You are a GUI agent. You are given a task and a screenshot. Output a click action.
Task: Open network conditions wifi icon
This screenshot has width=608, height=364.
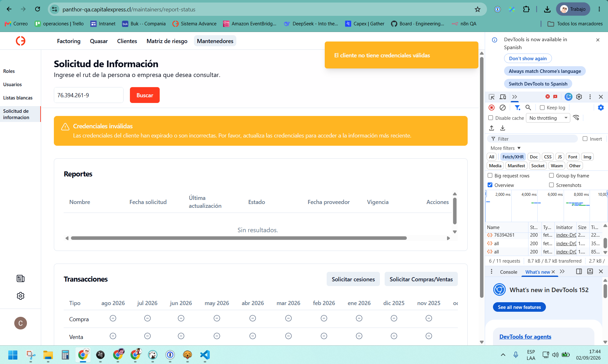[x=576, y=118]
